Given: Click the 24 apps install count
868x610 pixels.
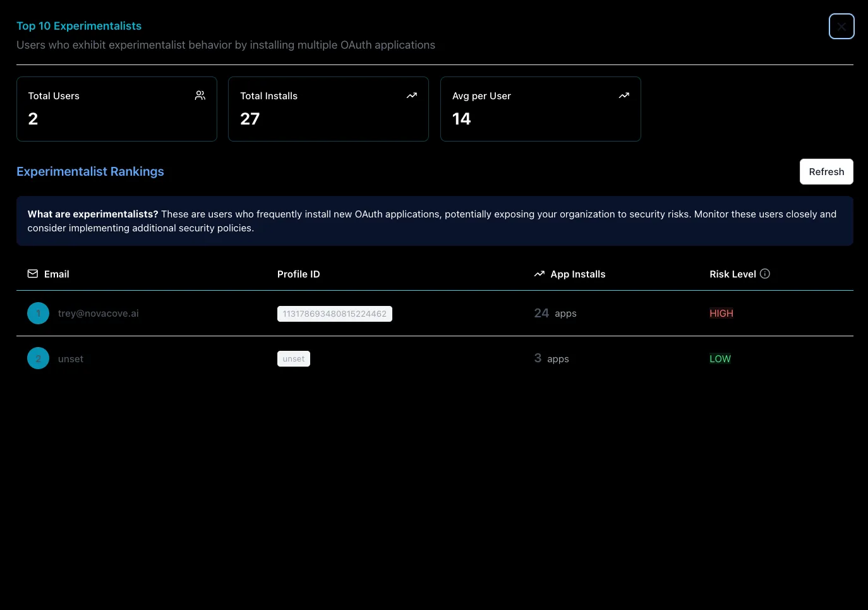Looking at the screenshot, I should point(555,314).
